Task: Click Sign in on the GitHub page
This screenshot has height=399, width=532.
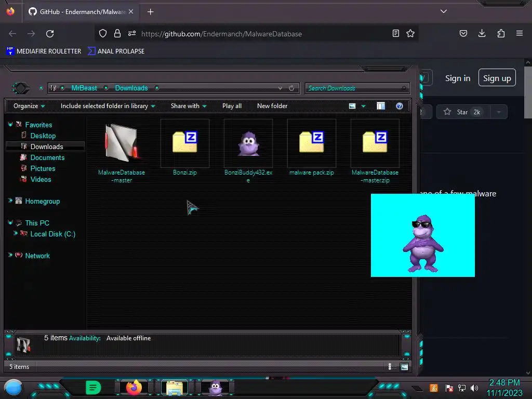Action: point(458,78)
